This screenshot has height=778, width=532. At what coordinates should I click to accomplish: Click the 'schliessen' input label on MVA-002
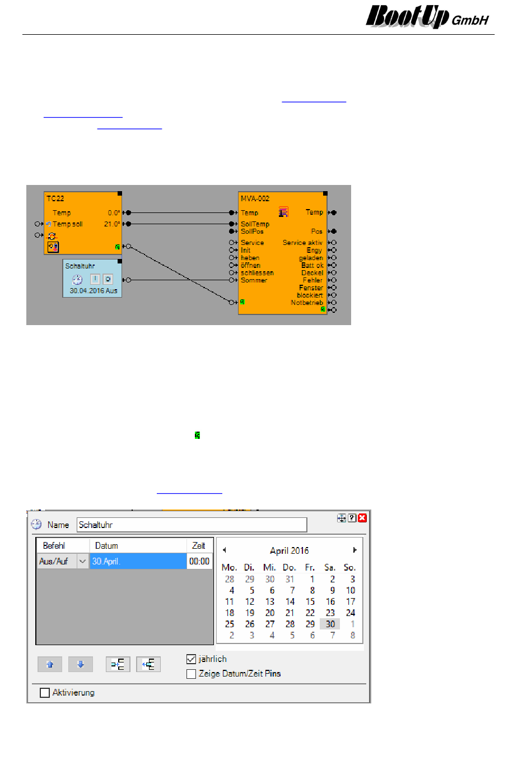pyautogui.click(x=257, y=272)
